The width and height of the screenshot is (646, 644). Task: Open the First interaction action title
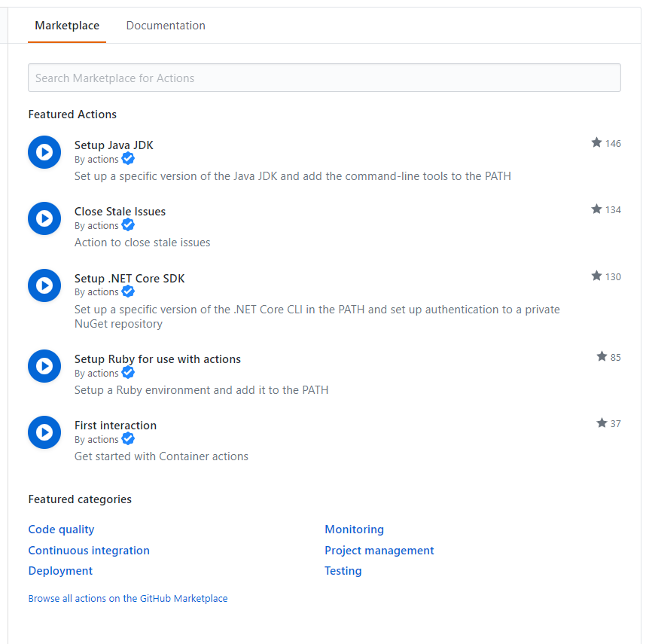coord(115,426)
